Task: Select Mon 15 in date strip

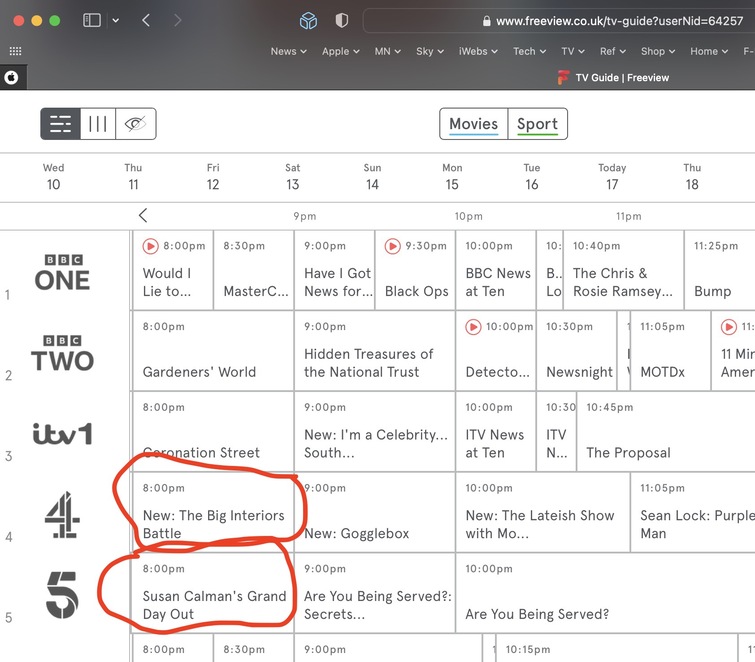Action: point(452,177)
